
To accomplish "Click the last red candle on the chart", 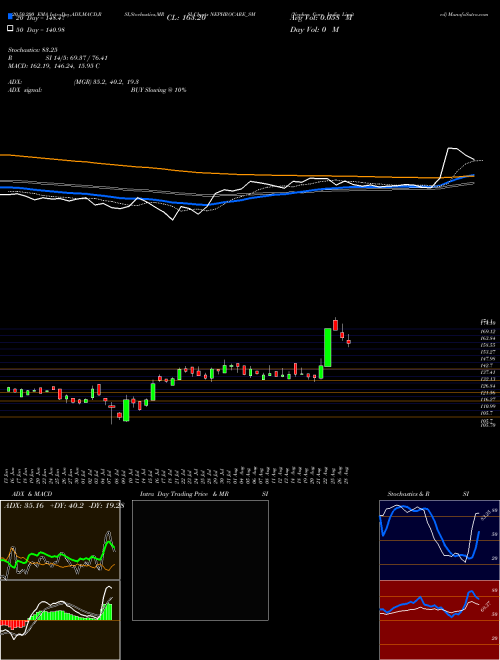I will click(x=348, y=342).
